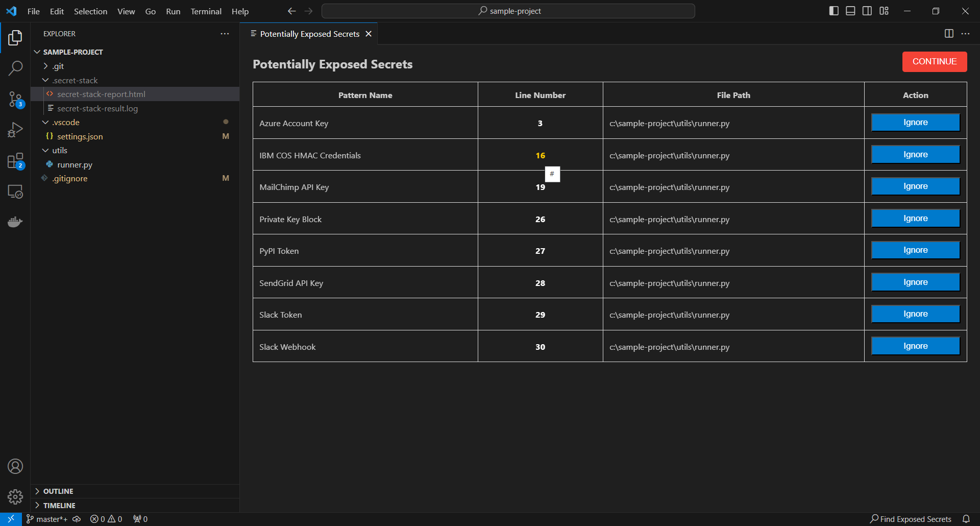Open the errors and warnings count

coord(106,519)
